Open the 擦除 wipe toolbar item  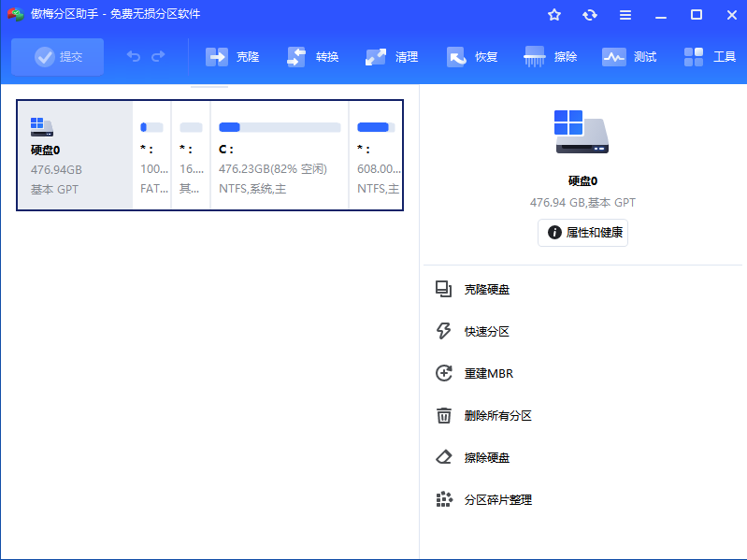pyautogui.click(x=551, y=57)
